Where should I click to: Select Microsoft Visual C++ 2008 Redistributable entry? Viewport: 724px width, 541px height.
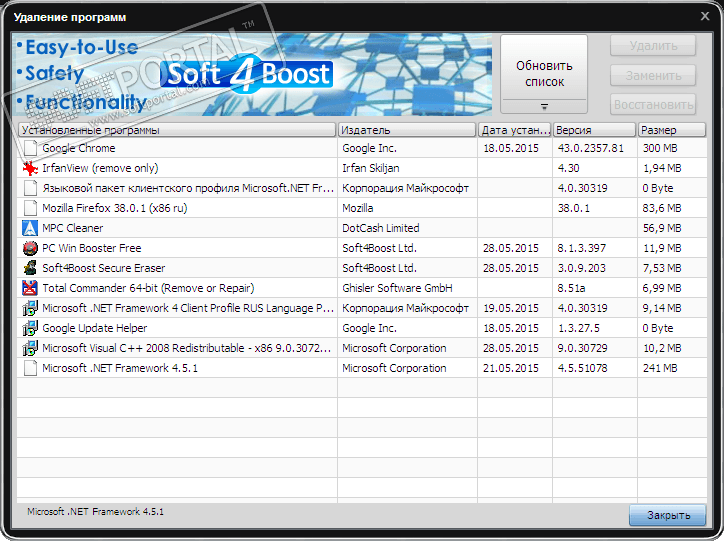[x=187, y=348]
